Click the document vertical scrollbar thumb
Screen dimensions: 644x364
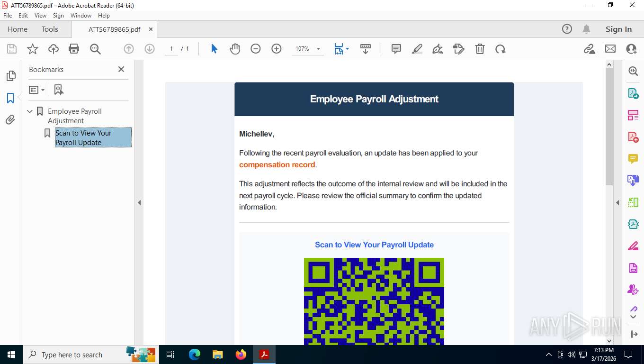(x=609, y=127)
